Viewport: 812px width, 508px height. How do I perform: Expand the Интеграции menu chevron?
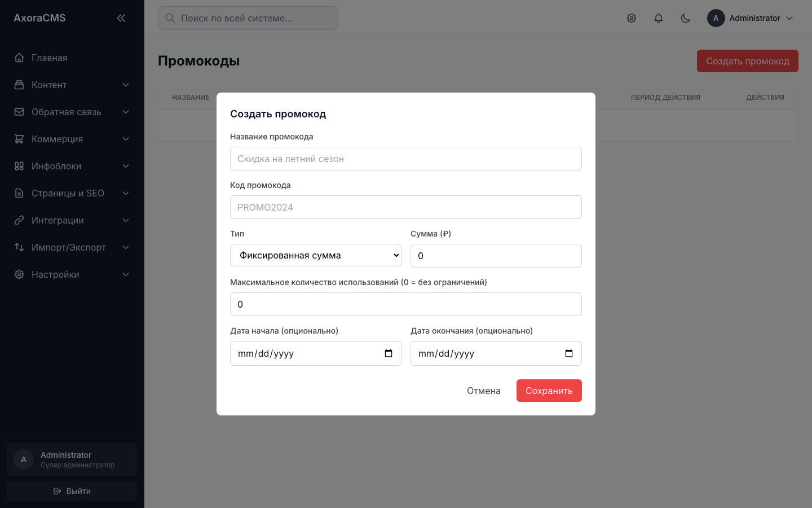pos(126,220)
